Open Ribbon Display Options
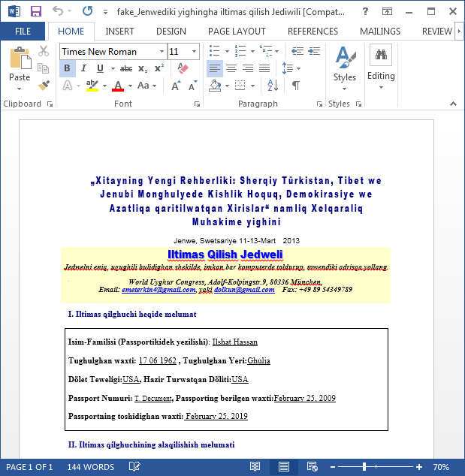 click(387, 11)
